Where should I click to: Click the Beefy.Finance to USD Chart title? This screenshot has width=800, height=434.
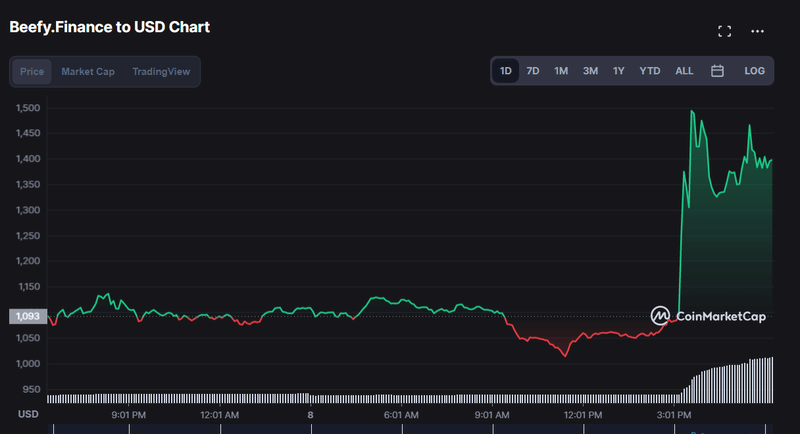(110, 27)
